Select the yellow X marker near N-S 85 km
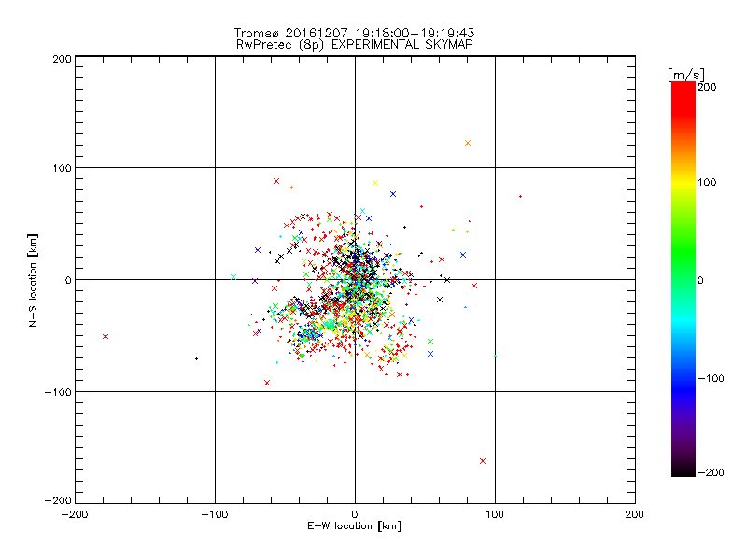 tap(375, 183)
